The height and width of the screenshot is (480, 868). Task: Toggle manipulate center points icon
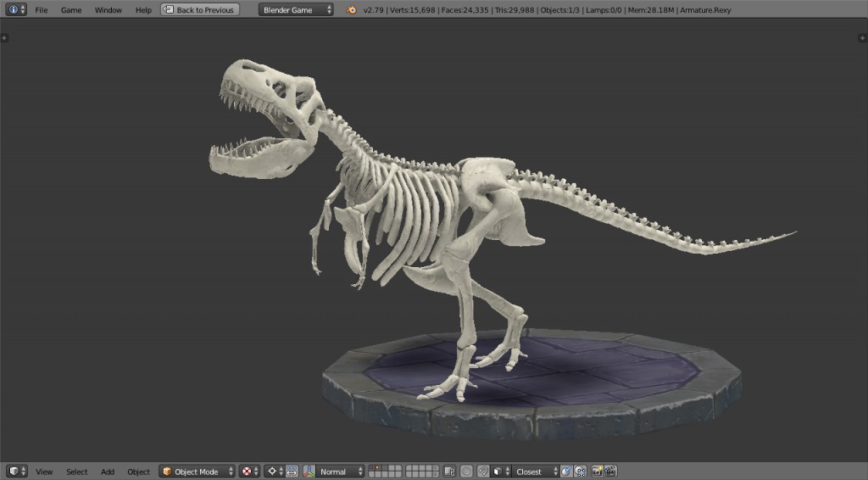pos(292,472)
